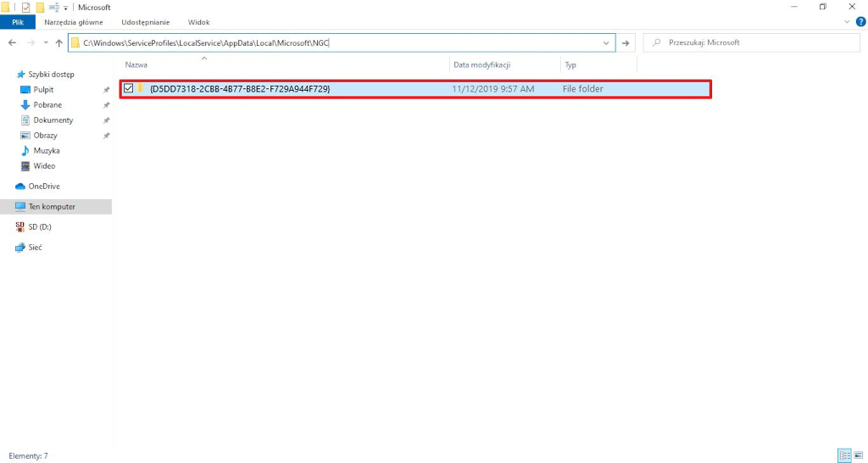868x463 pixels.
Task: Open Dokumenty folder in sidebar
Action: pos(53,120)
